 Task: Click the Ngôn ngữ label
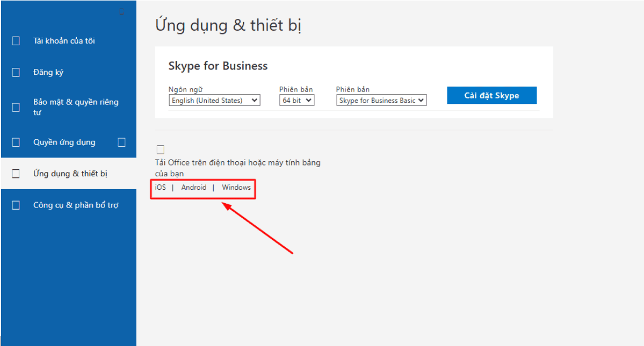click(185, 89)
